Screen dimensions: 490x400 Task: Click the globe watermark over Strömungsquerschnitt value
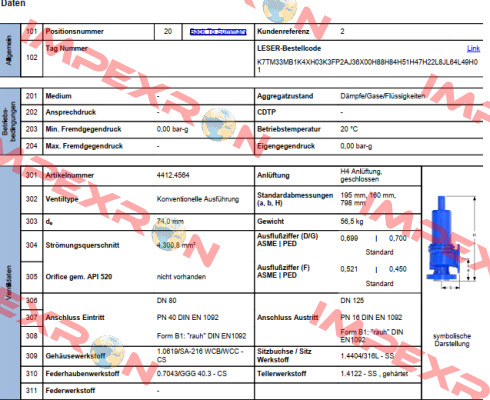168,234
